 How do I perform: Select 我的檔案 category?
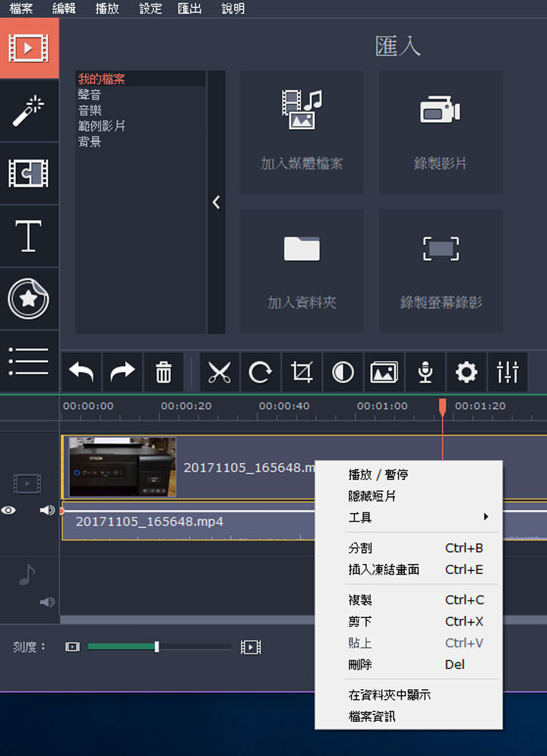(141, 79)
